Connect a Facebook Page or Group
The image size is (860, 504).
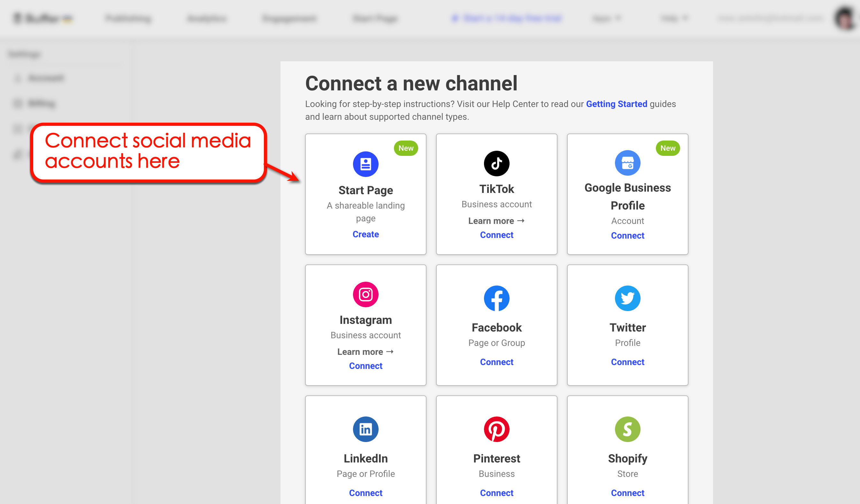(496, 362)
